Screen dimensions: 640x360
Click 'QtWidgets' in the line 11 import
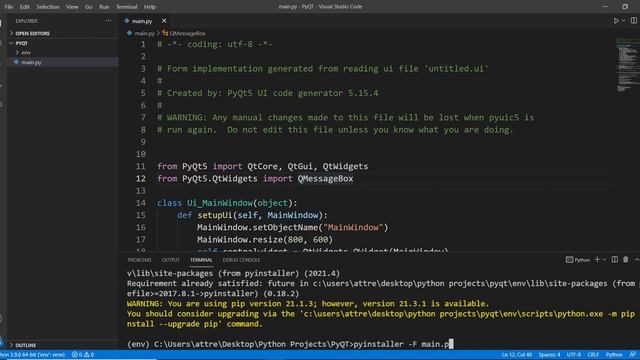tap(345, 167)
